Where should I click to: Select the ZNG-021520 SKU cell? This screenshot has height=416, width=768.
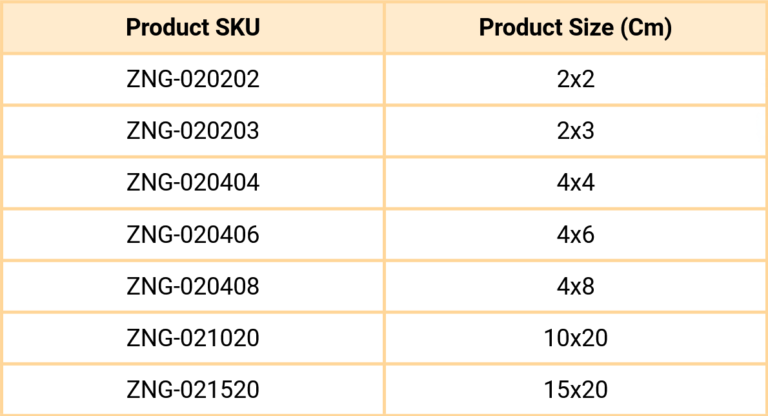coord(193,390)
